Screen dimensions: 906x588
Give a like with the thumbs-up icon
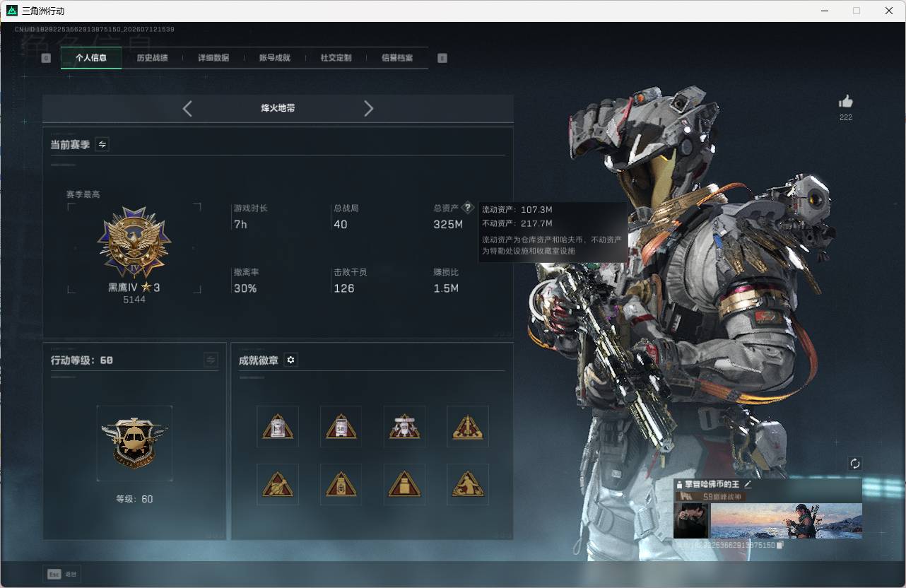click(846, 102)
